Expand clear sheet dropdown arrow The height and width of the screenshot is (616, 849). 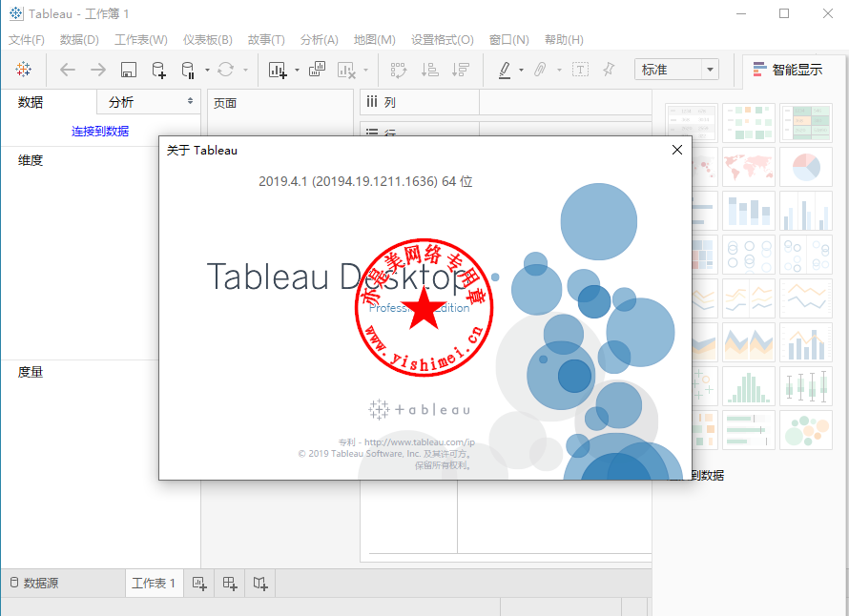[x=365, y=70]
